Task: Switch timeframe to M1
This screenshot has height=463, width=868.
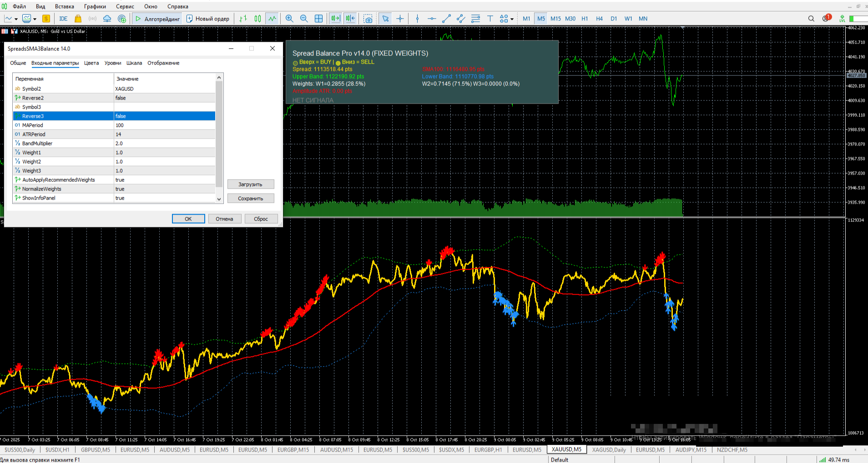Action: (x=526, y=19)
